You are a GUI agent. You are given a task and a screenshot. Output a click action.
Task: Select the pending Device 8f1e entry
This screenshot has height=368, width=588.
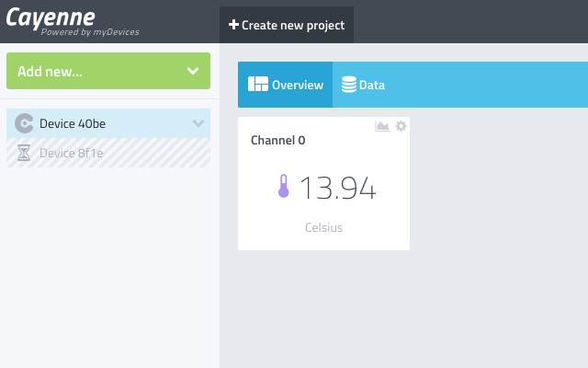pos(108,153)
